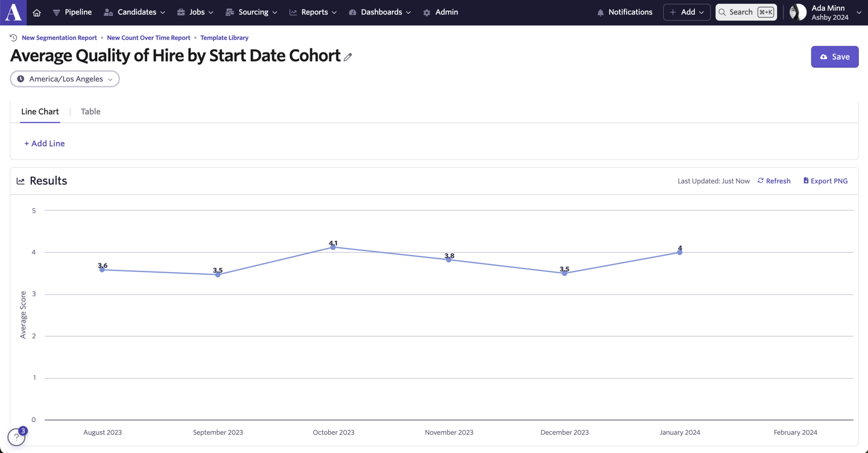Refresh the results
The height and width of the screenshot is (453, 868).
pos(774,181)
